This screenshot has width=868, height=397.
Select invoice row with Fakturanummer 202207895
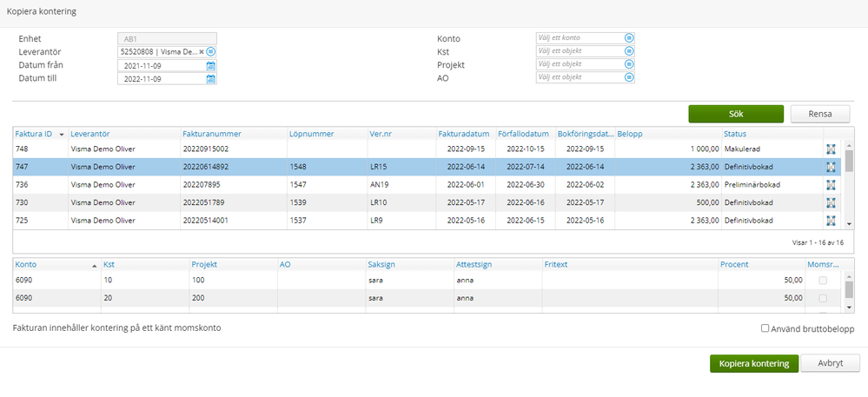click(x=427, y=184)
